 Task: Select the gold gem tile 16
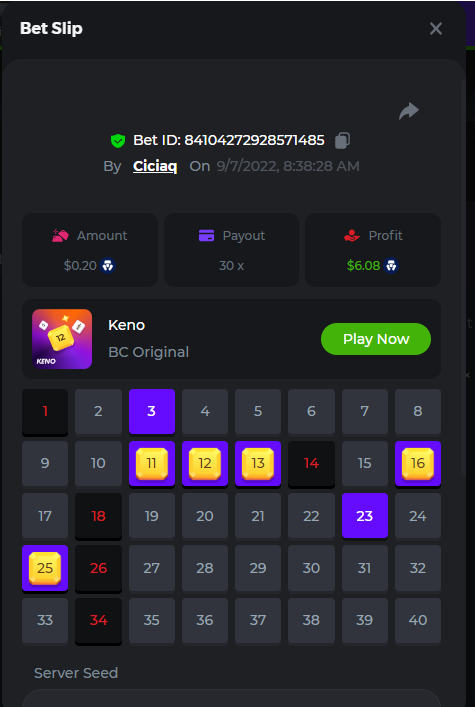coord(418,464)
